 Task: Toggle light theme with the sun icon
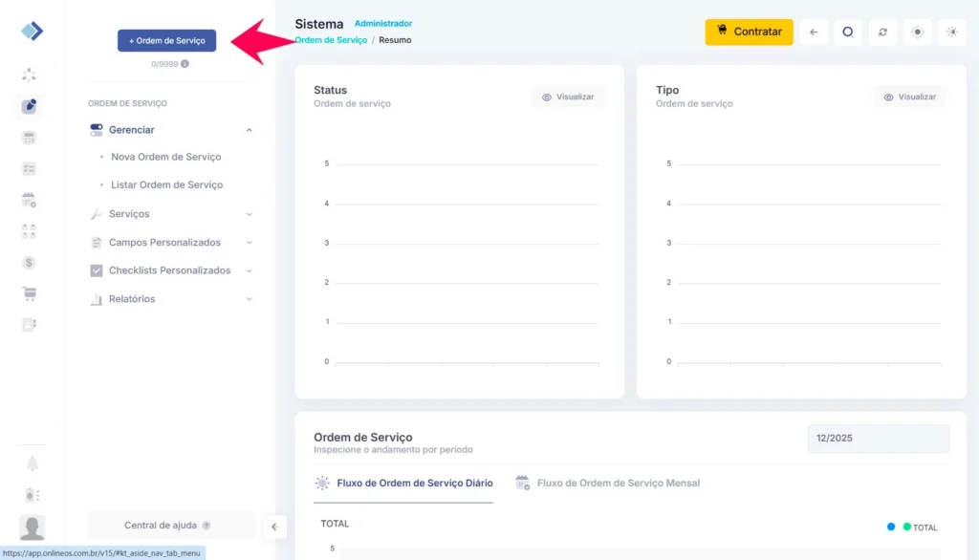click(x=951, y=32)
